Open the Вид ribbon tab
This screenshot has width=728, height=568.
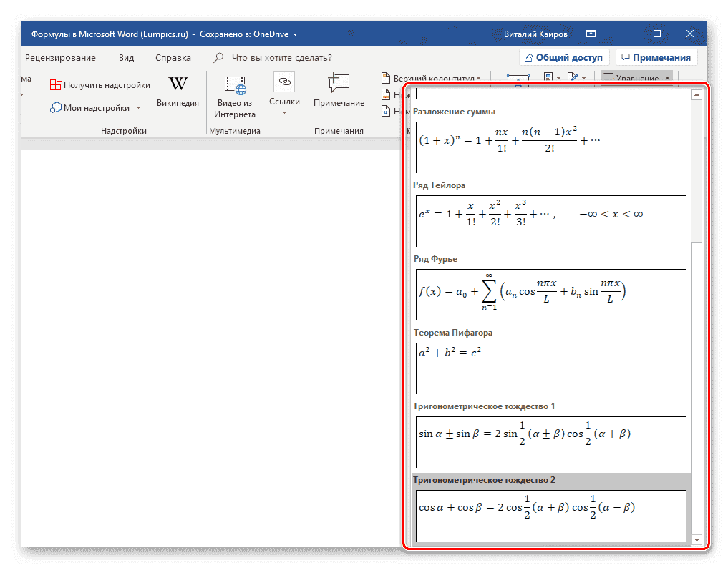126,57
